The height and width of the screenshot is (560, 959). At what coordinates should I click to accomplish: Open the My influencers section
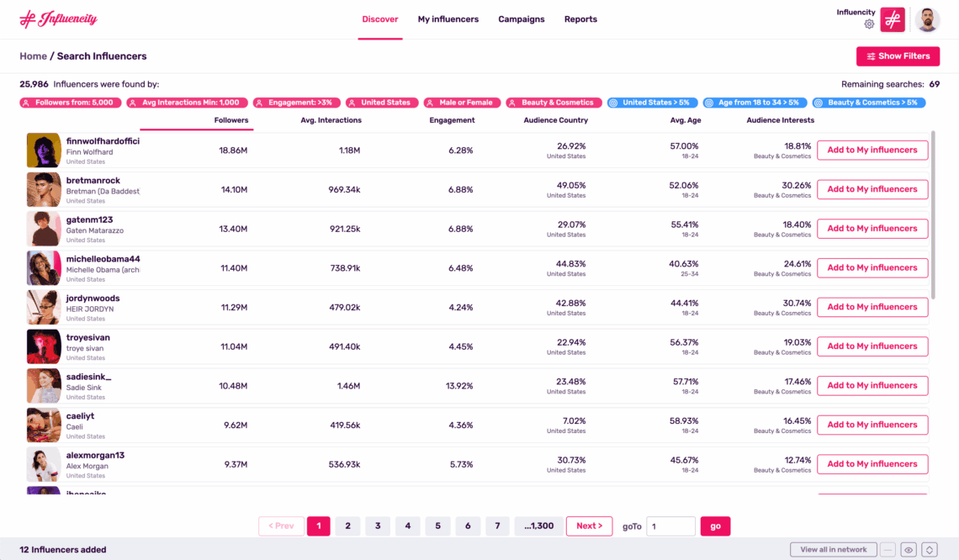(x=448, y=18)
